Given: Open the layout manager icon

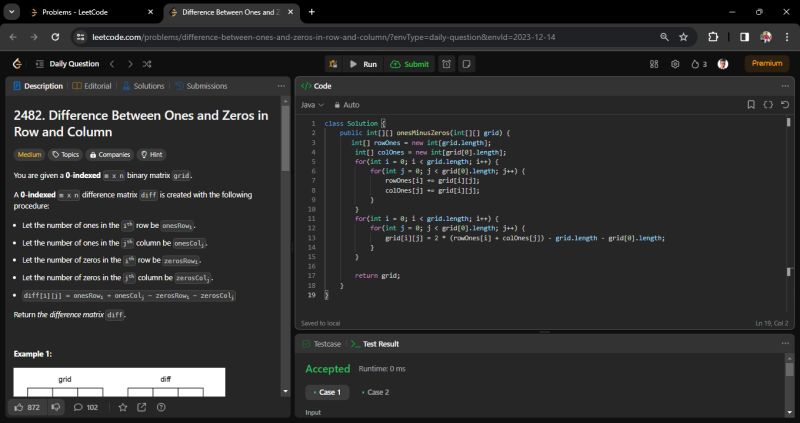Looking at the screenshot, I should (654, 64).
